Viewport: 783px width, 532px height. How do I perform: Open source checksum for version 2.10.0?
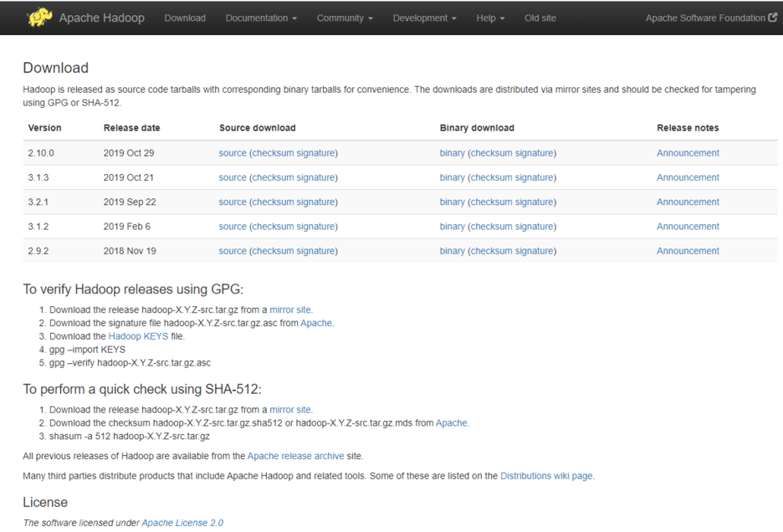(x=273, y=153)
